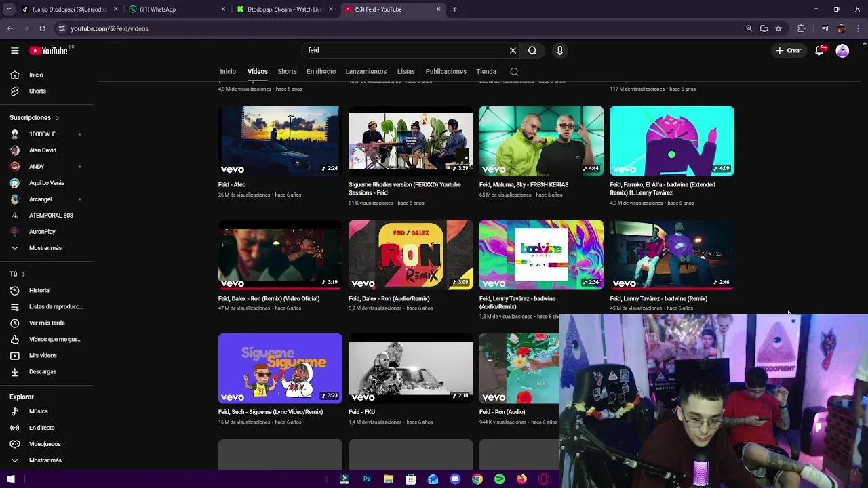Open Discord from the taskbar
Screen dimensions: 868x488
(455, 479)
